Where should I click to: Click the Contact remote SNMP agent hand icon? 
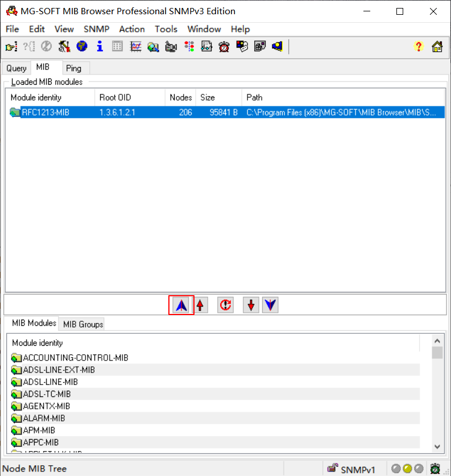coord(11,47)
